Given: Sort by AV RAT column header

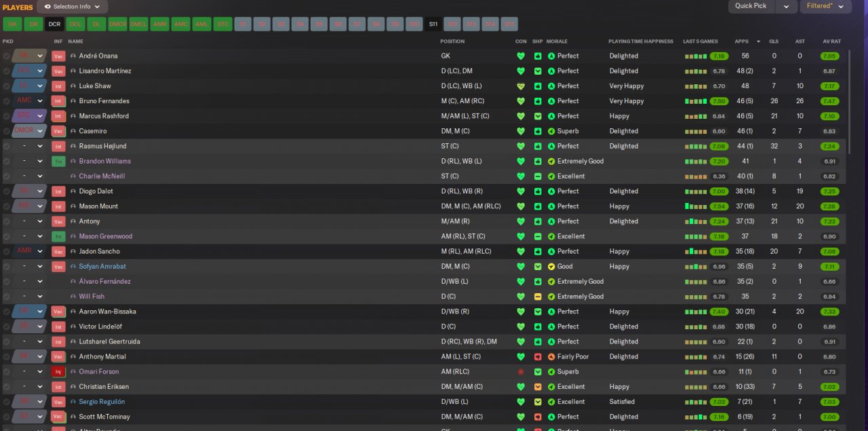Looking at the screenshot, I should [831, 41].
